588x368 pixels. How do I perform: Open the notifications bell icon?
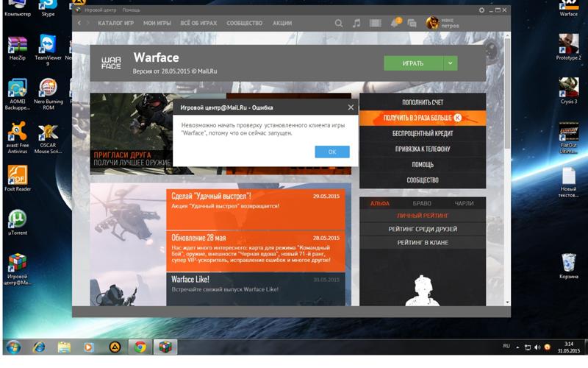coord(395,23)
